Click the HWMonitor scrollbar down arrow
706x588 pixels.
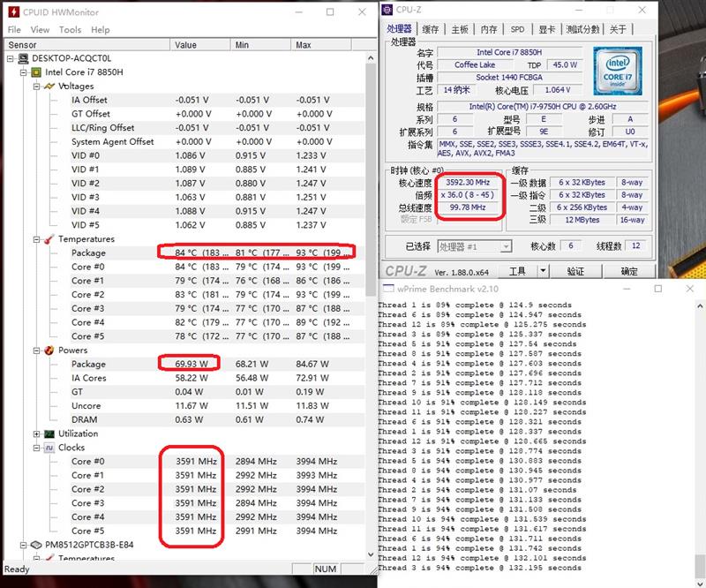pos(371,554)
